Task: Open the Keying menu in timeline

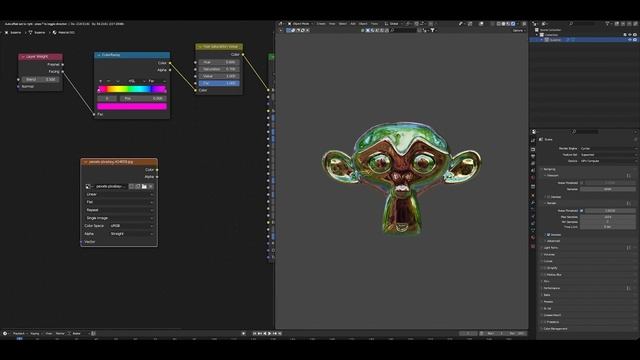Action: click(x=35, y=333)
